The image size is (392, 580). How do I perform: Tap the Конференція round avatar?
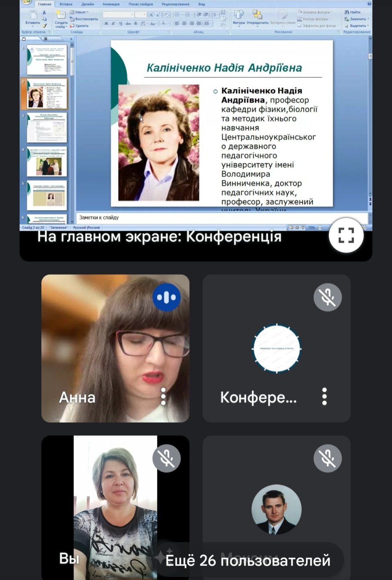[x=277, y=348]
